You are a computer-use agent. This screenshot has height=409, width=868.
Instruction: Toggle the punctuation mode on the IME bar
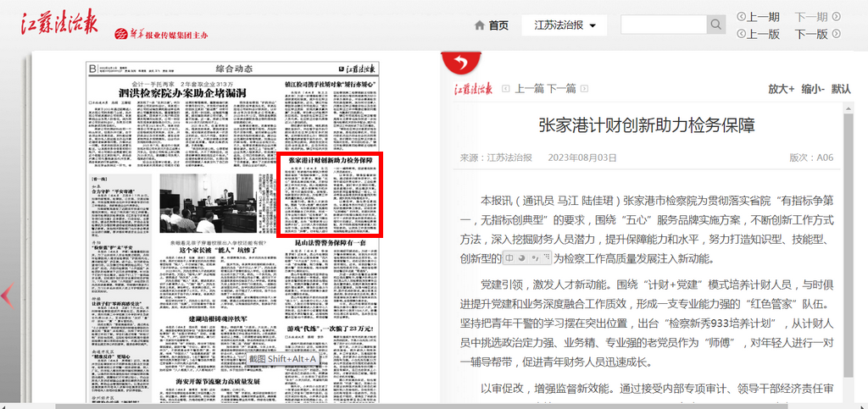point(534,257)
